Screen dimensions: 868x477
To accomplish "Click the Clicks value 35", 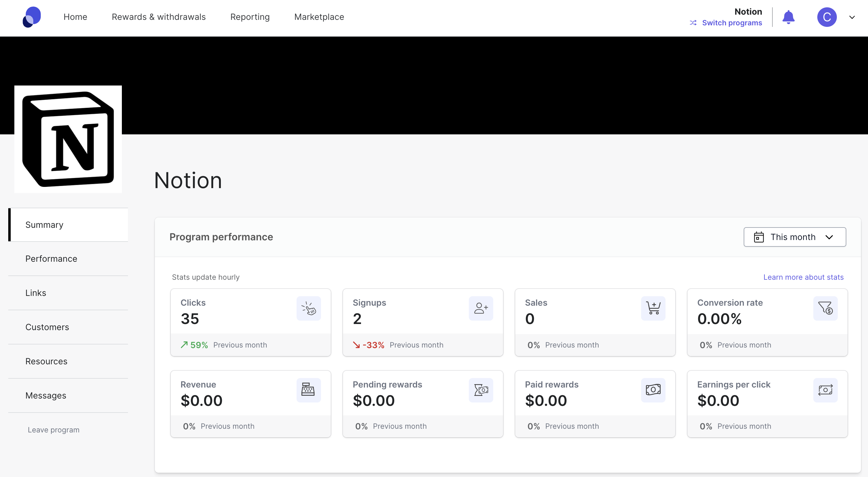I will 190,319.
